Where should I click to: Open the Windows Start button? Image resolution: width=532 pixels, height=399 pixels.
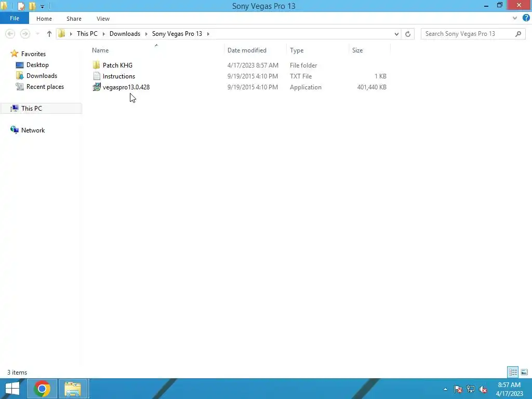click(12, 389)
